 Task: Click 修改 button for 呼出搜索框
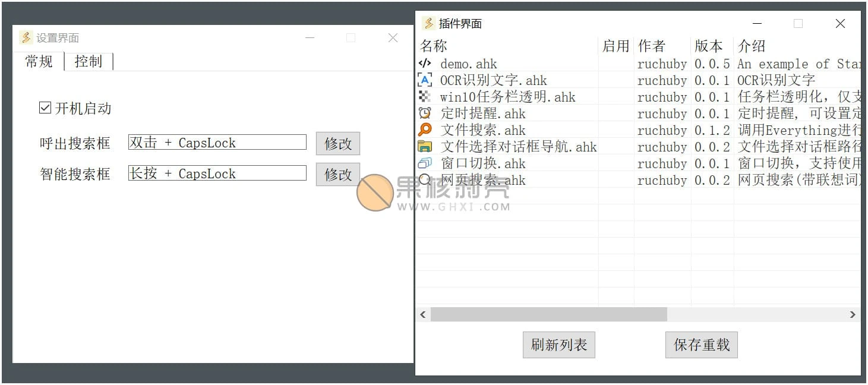coord(337,143)
